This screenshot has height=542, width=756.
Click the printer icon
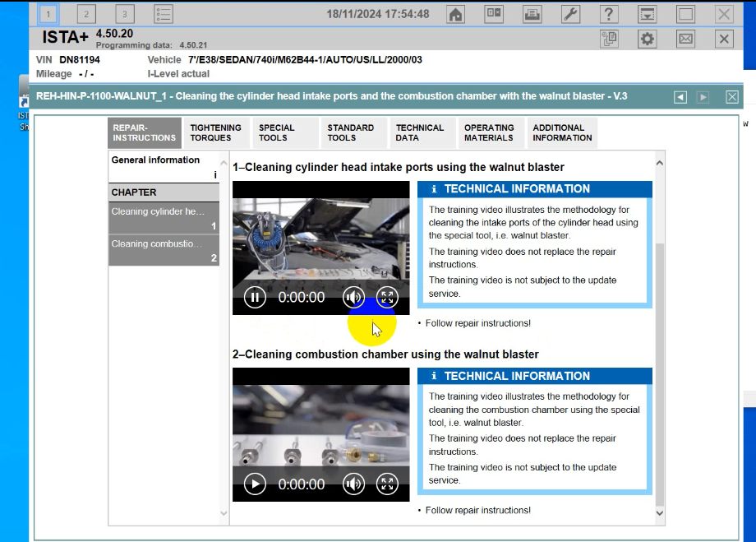pyautogui.click(x=532, y=14)
